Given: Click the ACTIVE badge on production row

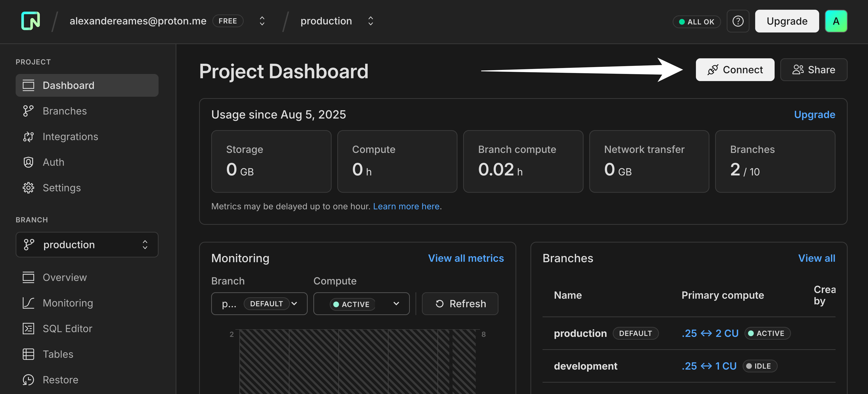Looking at the screenshot, I should (x=767, y=333).
